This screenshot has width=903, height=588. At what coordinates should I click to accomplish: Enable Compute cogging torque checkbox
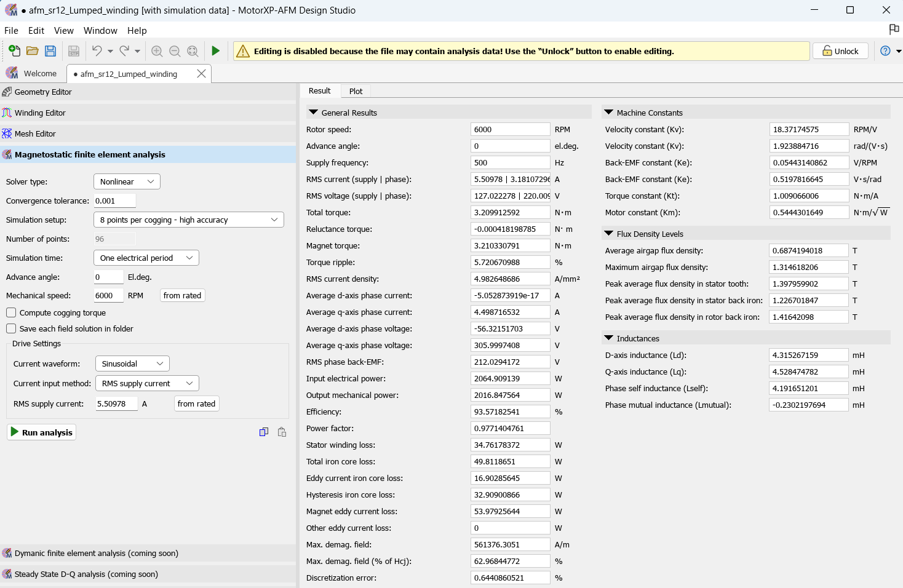point(11,312)
